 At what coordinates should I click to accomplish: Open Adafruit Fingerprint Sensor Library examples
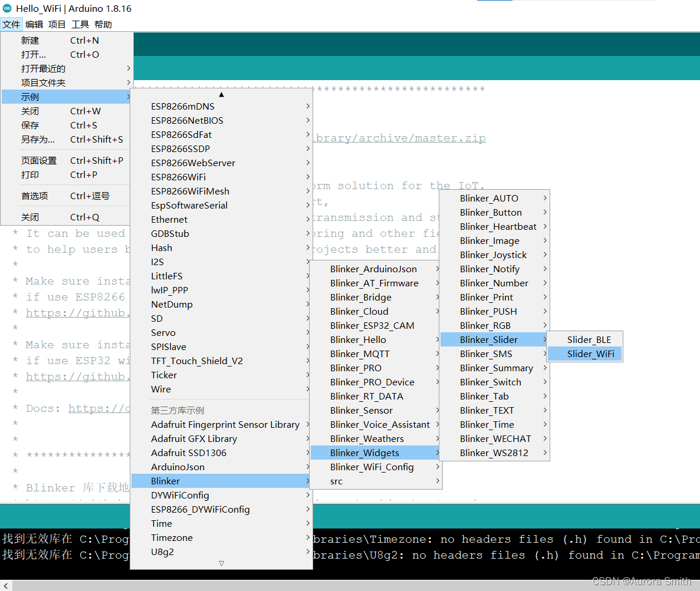pos(221,425)
